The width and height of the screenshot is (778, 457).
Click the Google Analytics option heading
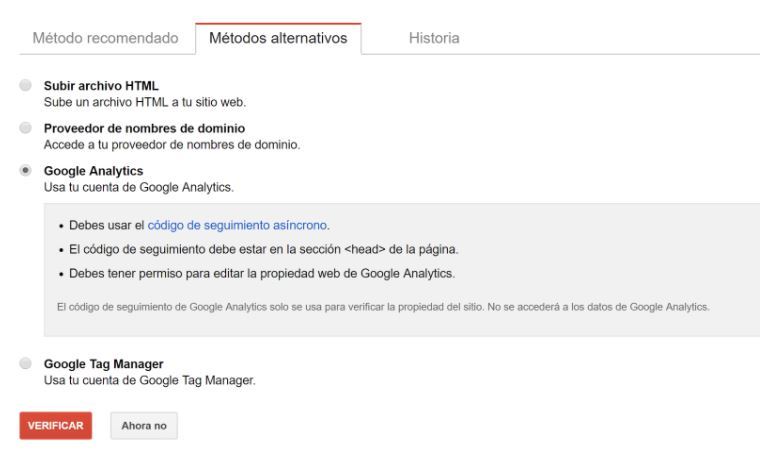(x=93, y=171)
